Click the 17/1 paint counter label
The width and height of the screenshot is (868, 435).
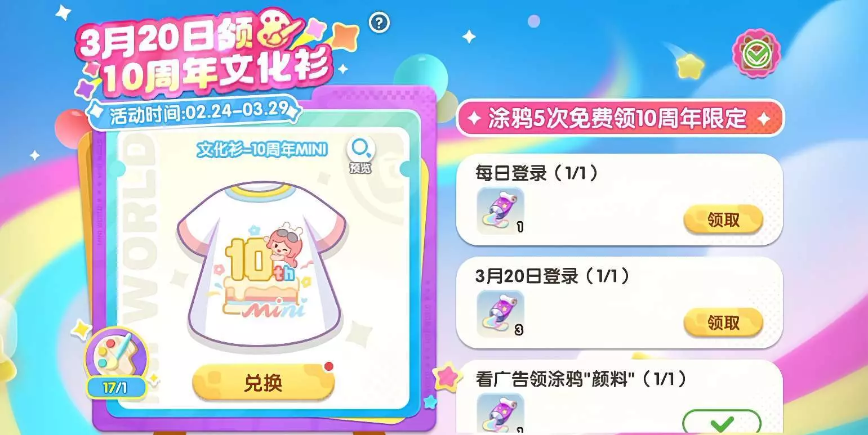point(115,388)
